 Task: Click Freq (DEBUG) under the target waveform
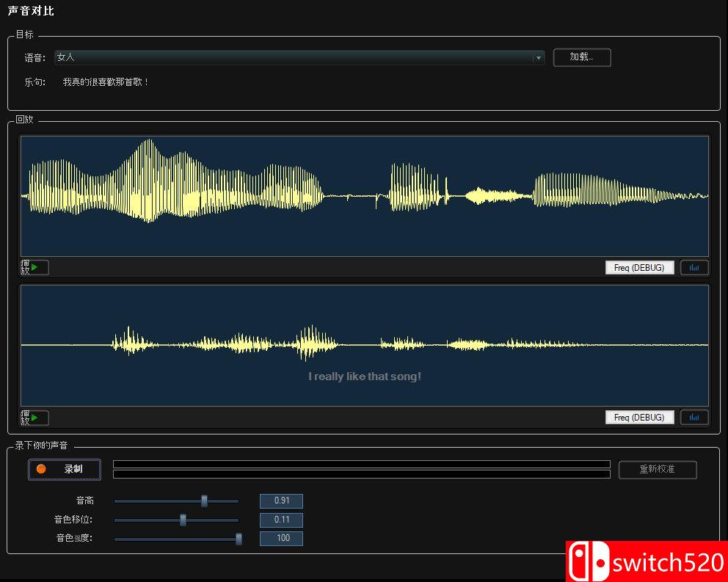click(x=639, y=268)
